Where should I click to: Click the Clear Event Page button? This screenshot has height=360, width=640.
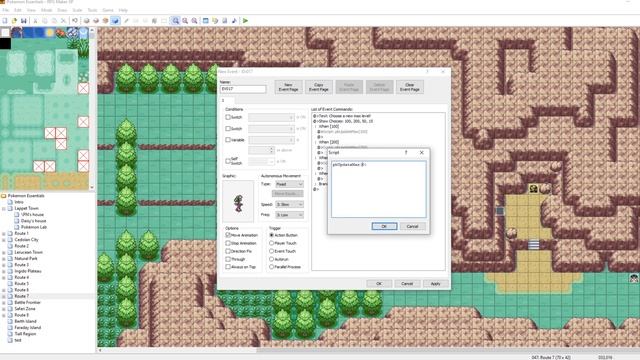409,87
